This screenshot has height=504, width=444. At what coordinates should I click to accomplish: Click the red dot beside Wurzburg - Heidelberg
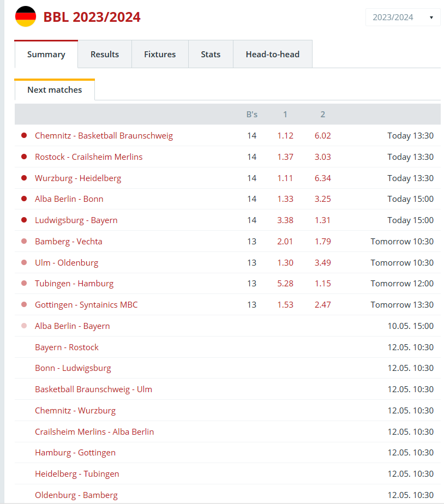click(24, 178)
